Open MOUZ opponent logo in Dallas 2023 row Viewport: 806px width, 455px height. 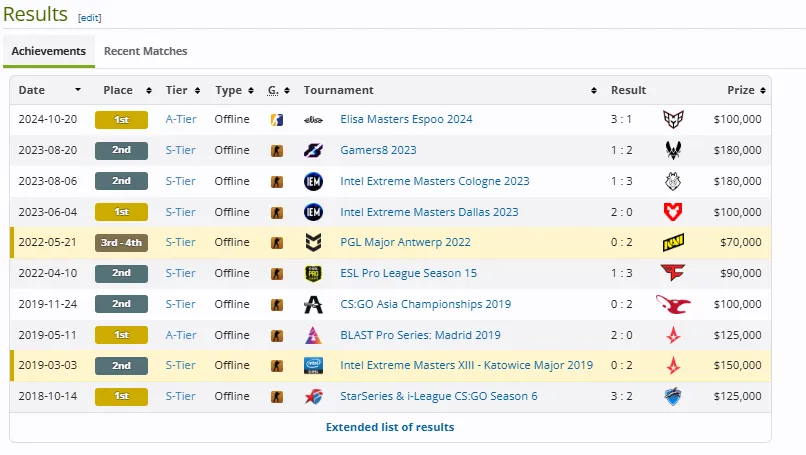[x=673, y=212]
